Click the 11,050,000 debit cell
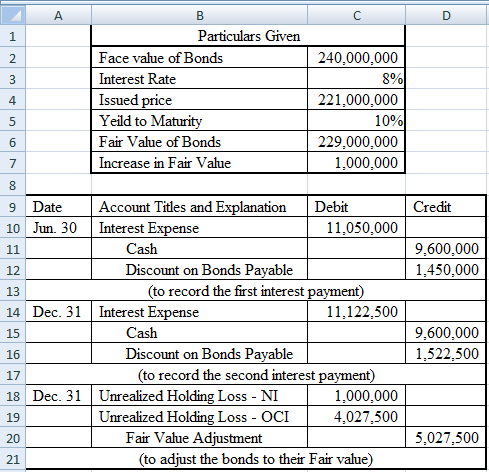This screenshot has height=472, width=489. [x=356, y=228]
